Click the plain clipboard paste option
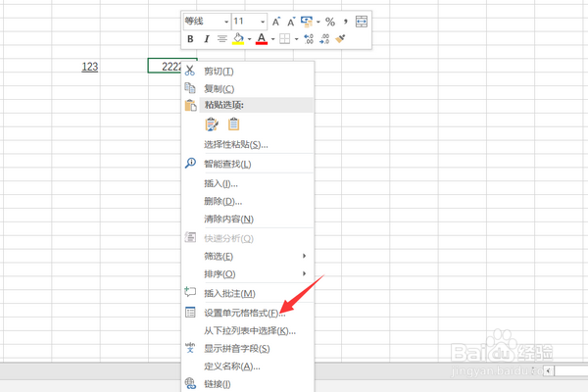 coord(233,124)
